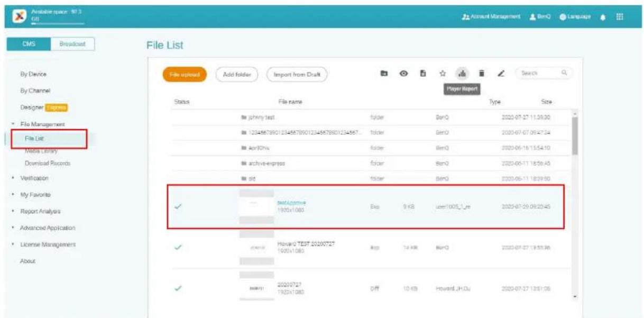Image resolution: width=644 pixels, height=318 pixels.
Task: Expand the My Favorite section
Action: click(x=35, y=195)
